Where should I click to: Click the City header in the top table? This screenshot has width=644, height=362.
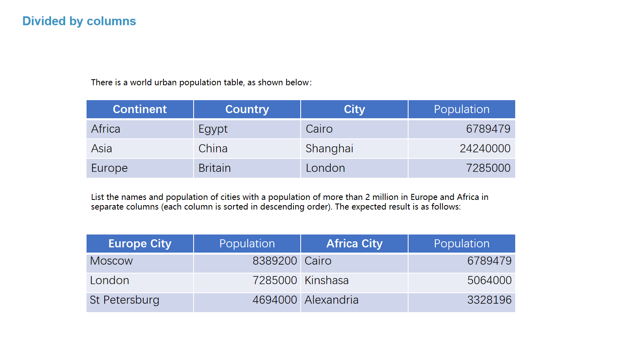coord(354,109)
